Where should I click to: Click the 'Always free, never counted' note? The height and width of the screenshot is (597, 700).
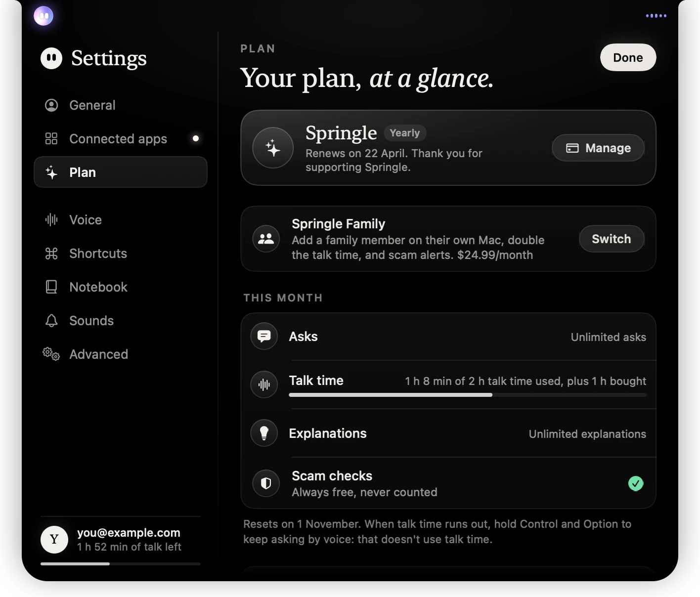(364, 492)
